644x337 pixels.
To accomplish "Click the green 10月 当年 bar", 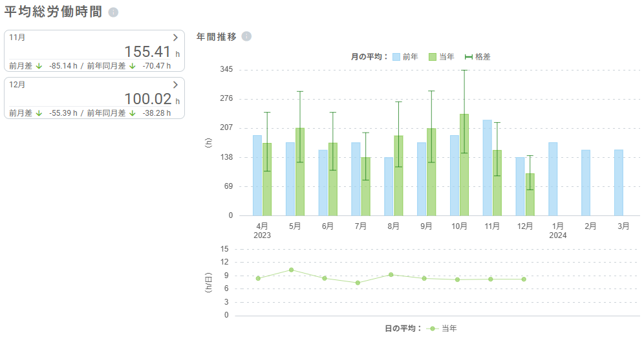I will point(464,165).
